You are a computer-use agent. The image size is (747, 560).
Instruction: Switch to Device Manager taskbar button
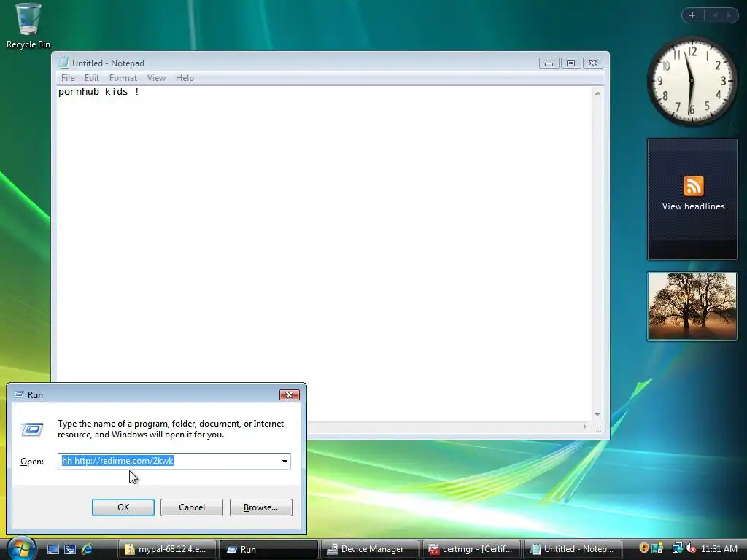tap(370, 549)
